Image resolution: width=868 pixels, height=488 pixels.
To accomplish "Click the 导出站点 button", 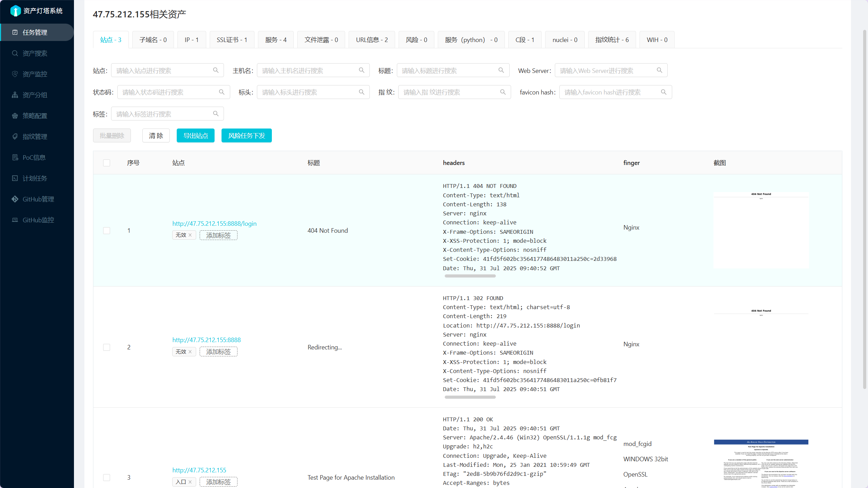I will coord(195,135).
